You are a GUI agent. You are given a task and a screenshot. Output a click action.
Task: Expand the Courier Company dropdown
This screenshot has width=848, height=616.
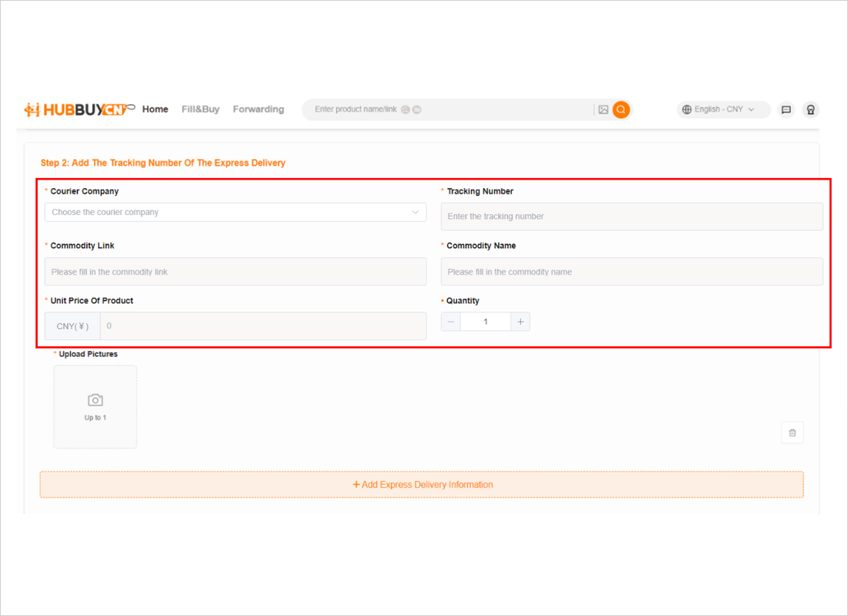tap(236, 212)
